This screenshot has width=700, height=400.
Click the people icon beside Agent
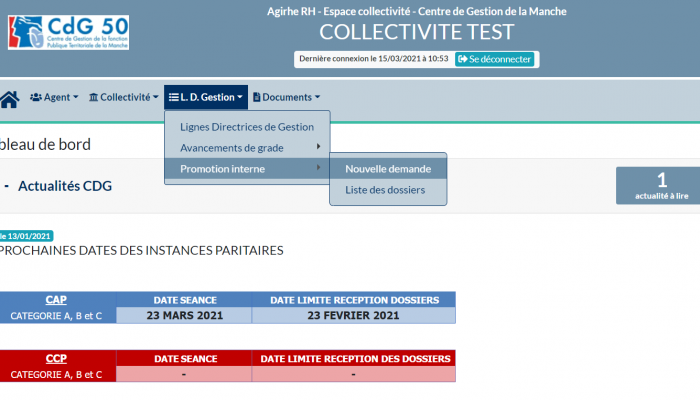click(x=36, y=97)
